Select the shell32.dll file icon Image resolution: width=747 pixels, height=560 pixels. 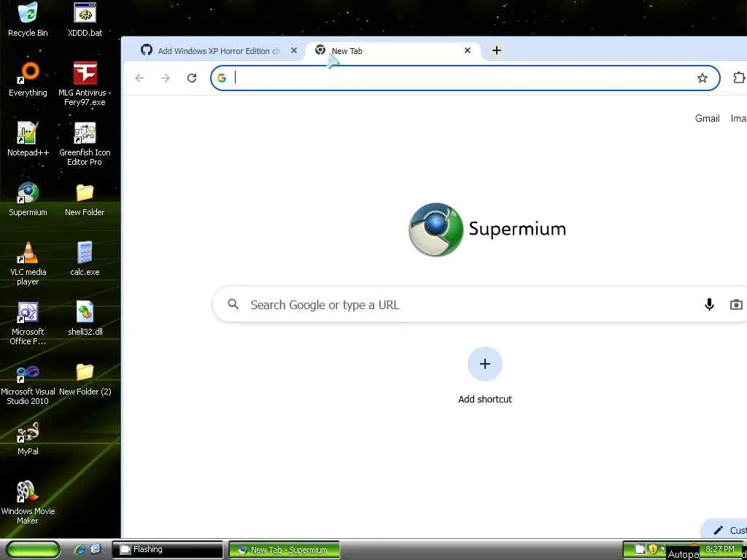85,319
